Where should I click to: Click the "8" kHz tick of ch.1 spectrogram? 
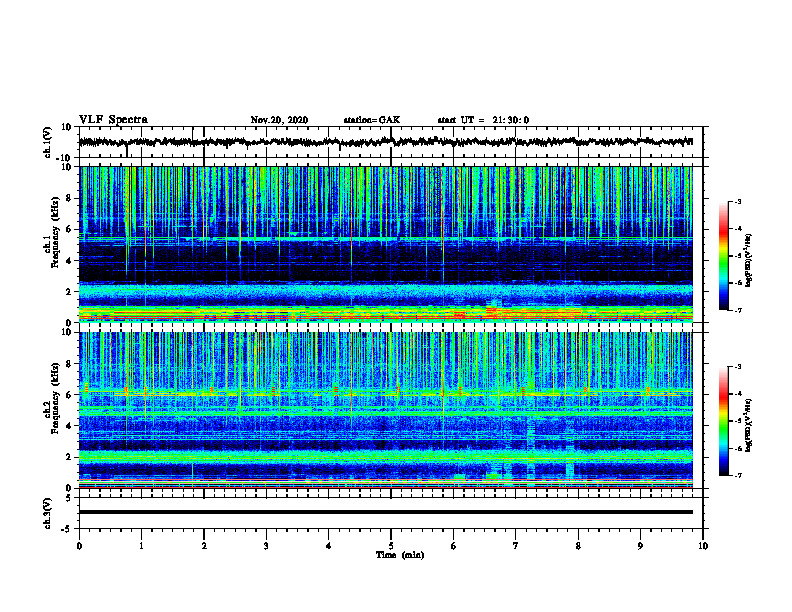click(69, 198)
